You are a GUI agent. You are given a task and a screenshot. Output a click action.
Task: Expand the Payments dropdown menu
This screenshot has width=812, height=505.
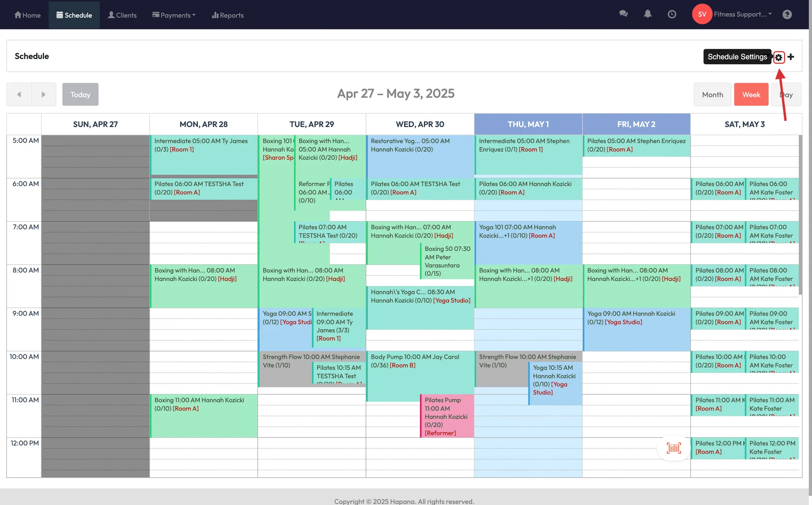point(174,15)
